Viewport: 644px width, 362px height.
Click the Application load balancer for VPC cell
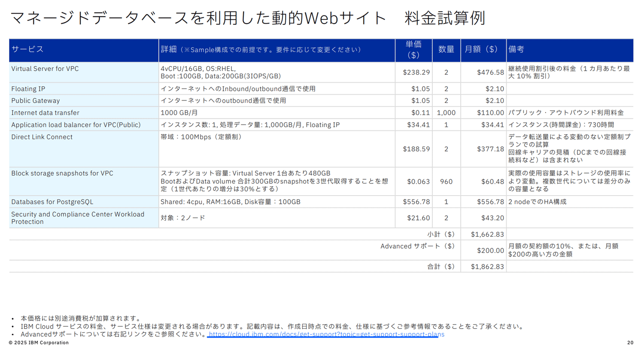pos(76,125)
